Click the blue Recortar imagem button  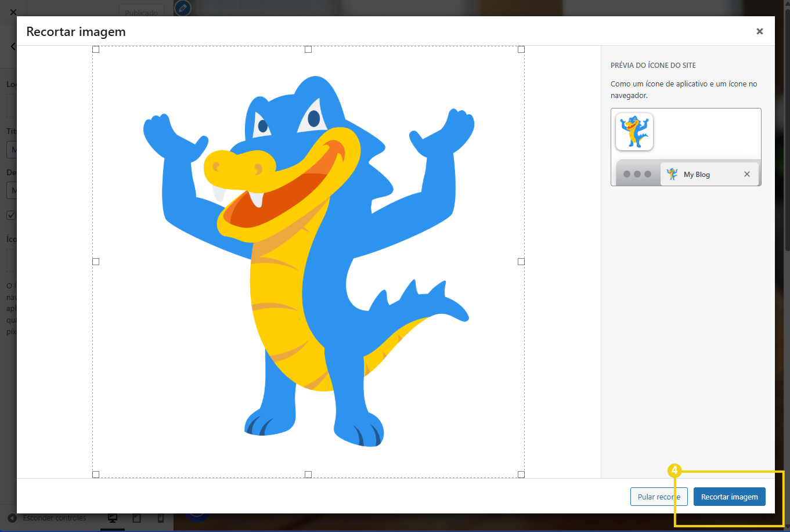pos(729,497)
